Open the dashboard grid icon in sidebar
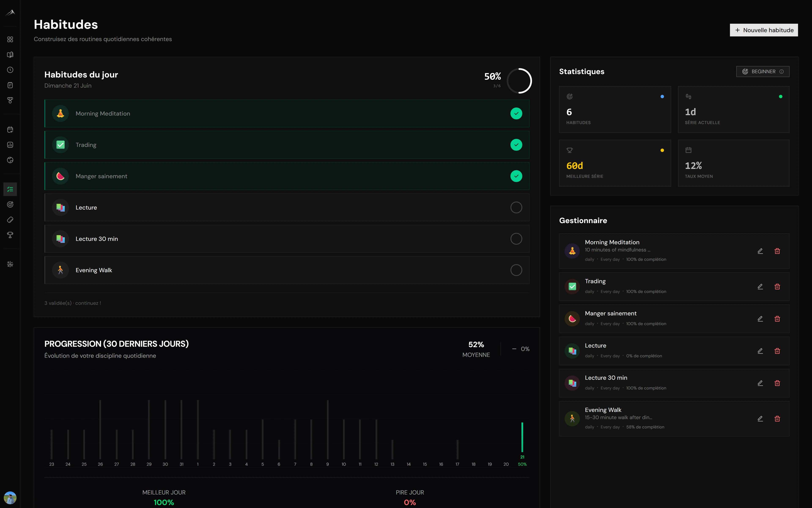Screen dimensions: 812x508 pos(10,39)
